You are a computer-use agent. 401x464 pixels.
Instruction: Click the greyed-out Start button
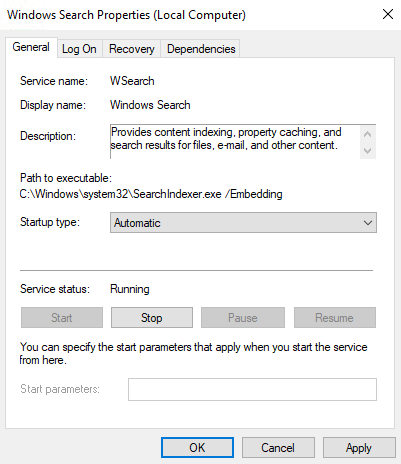(62, 318)
